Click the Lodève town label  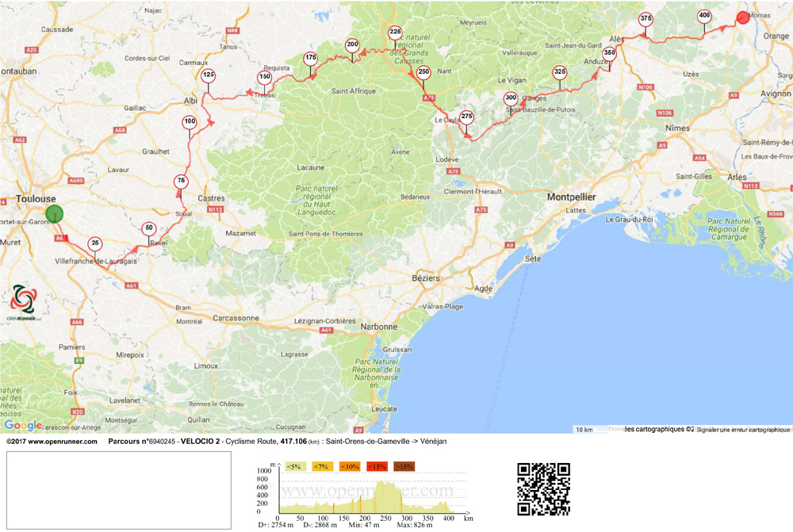pyautogui.click(x=447, y=159)
